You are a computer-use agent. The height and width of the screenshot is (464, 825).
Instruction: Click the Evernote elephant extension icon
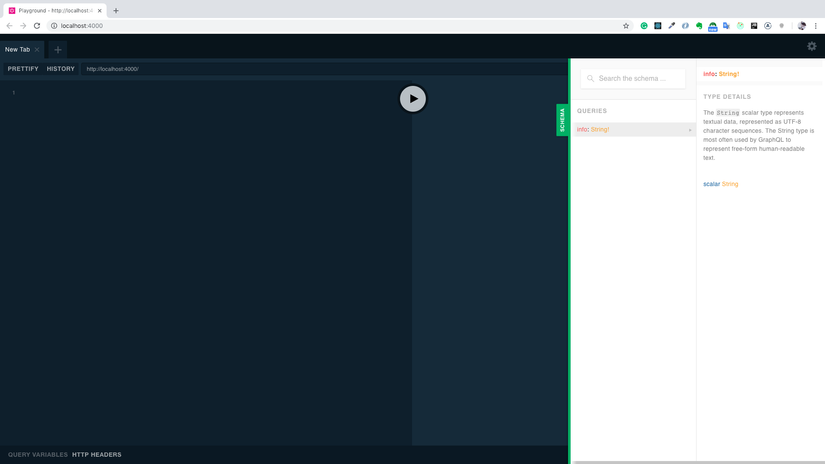(699, 26)
